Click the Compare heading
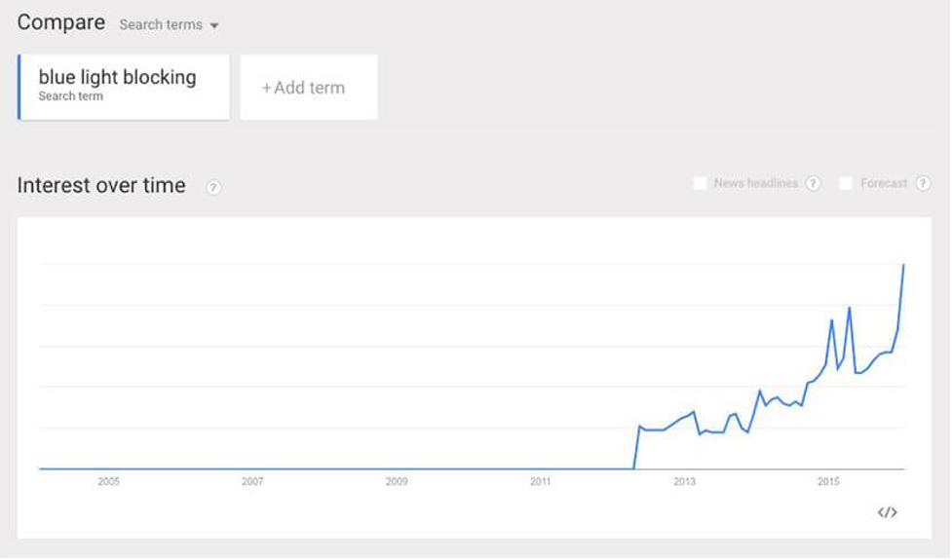 [x=61, y=23]
